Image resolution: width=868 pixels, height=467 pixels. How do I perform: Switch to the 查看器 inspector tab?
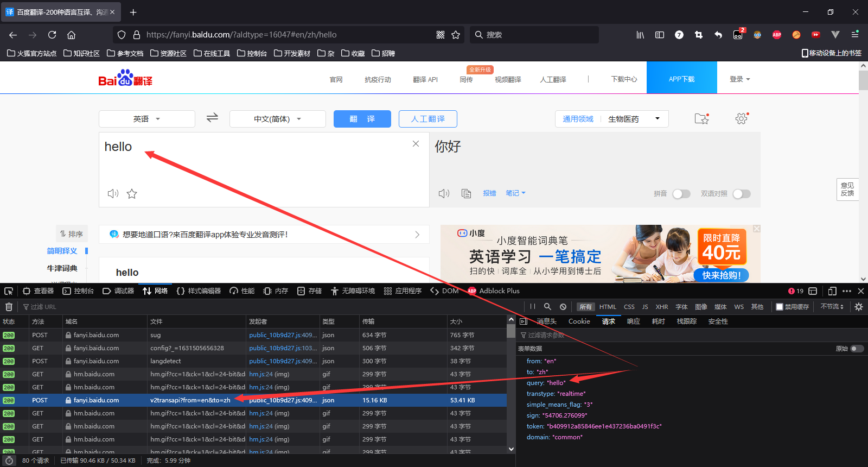(38, 291)
